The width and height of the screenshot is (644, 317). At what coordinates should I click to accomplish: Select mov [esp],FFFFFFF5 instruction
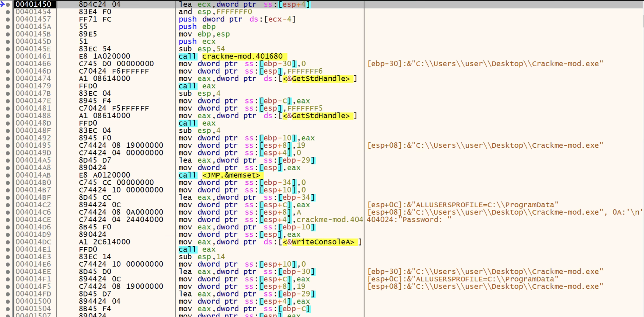click(x=251, y=108)
